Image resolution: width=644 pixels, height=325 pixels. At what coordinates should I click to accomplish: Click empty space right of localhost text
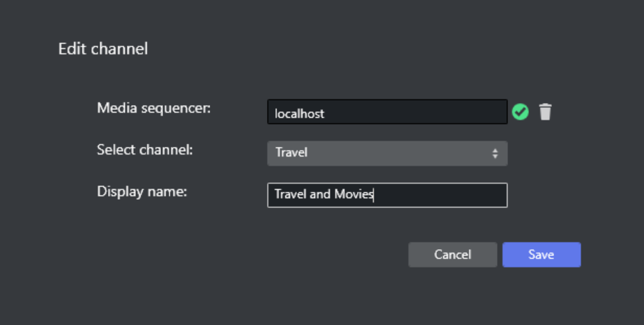point(418,112)
